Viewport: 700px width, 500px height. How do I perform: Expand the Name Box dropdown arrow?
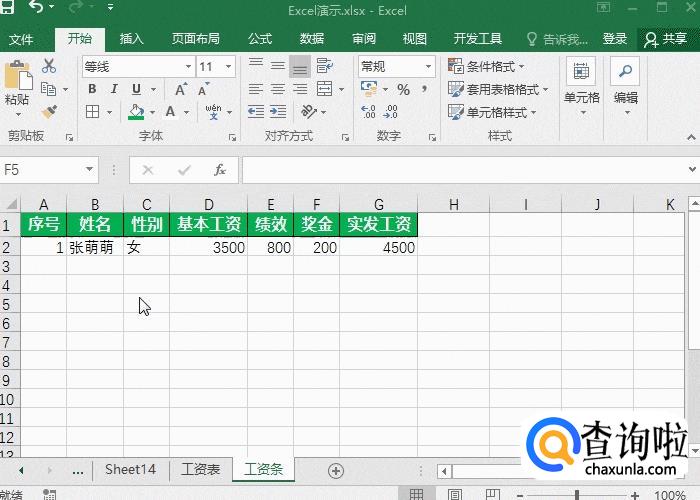pos(89,170)
